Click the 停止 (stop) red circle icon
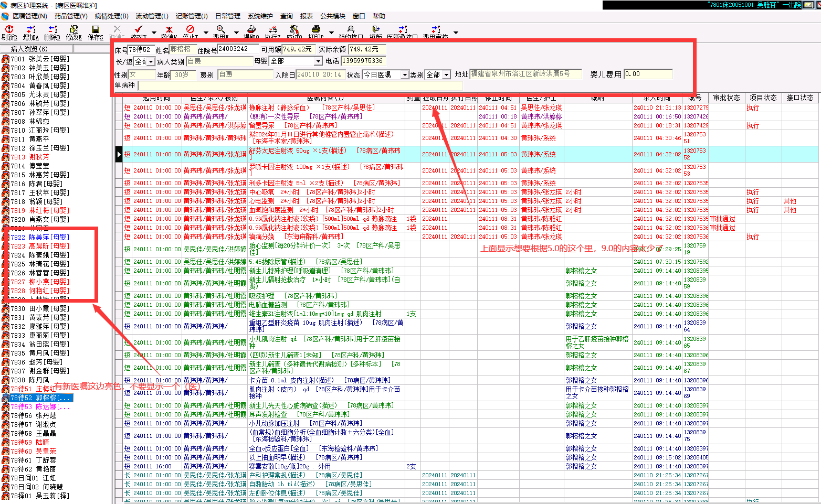 [190, 29]
